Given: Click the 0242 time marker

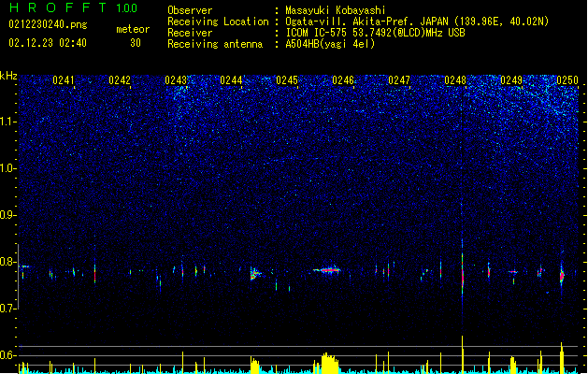Looking at the screenshot, I should [120, 80].
